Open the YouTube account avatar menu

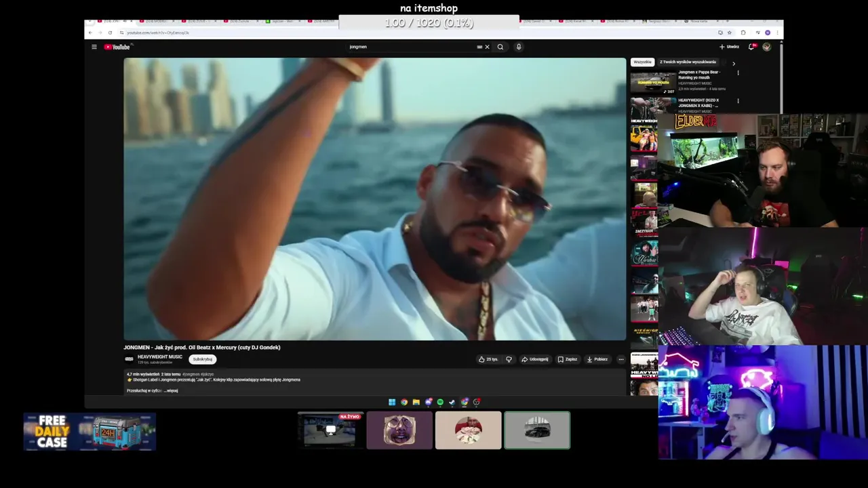[x=766, y=47]
